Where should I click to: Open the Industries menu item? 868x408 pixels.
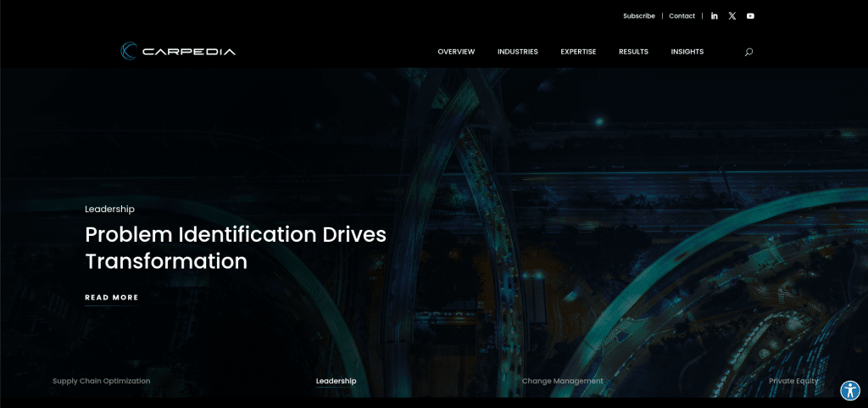[x=518, y=52]
